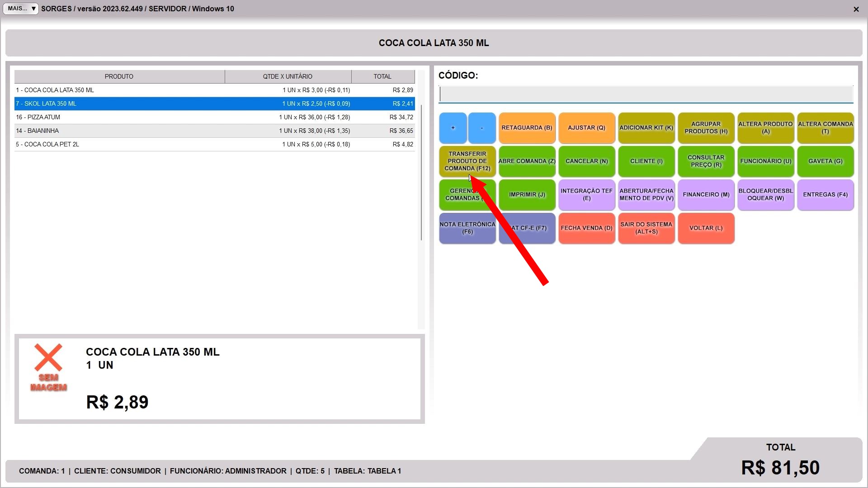Viewport: 868px width, 488px height.
Task: Open GAVETA (G)
Action: pos(826,161)
